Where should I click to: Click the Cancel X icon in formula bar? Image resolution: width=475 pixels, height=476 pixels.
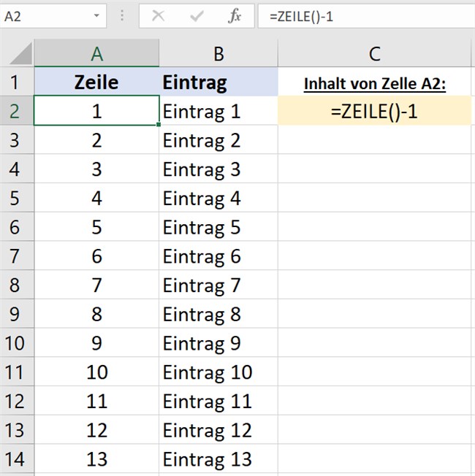pyautogui.click(x=159, y=15)
